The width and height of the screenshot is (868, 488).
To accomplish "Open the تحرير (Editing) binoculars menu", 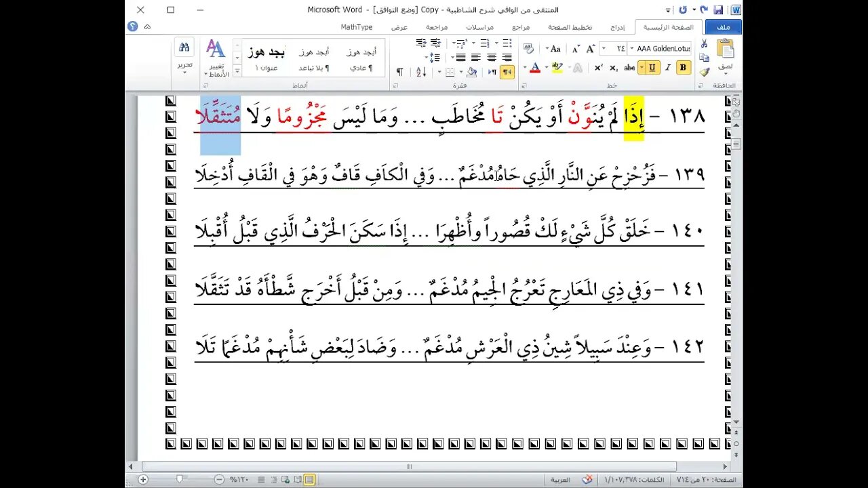I will (184, 56).
